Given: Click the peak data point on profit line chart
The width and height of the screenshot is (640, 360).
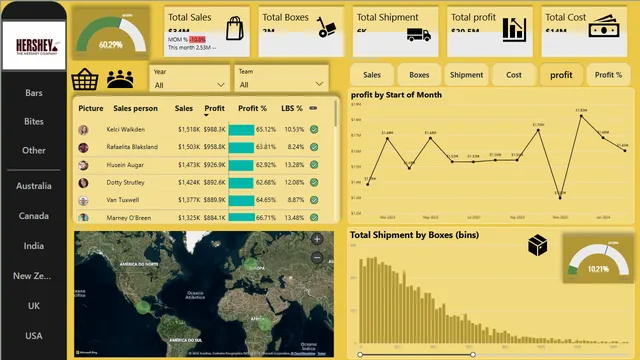Looking at the screenshot, I should point(581,116).
